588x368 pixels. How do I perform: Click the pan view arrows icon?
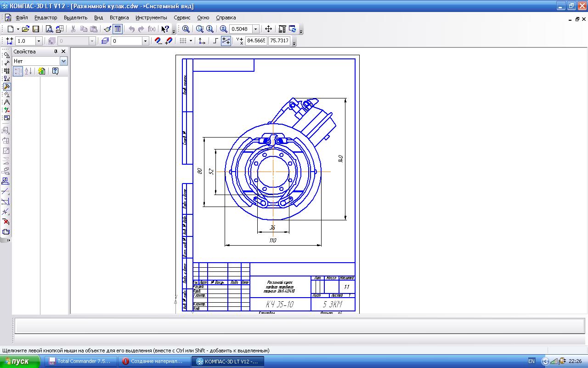pos(269,29)
